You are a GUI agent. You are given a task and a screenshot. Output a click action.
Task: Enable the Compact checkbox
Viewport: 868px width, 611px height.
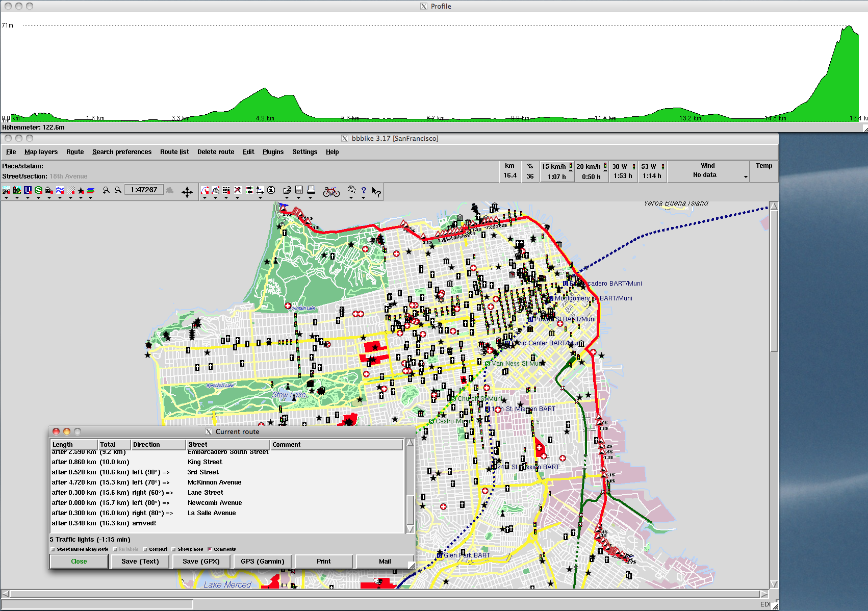(145, 549)
